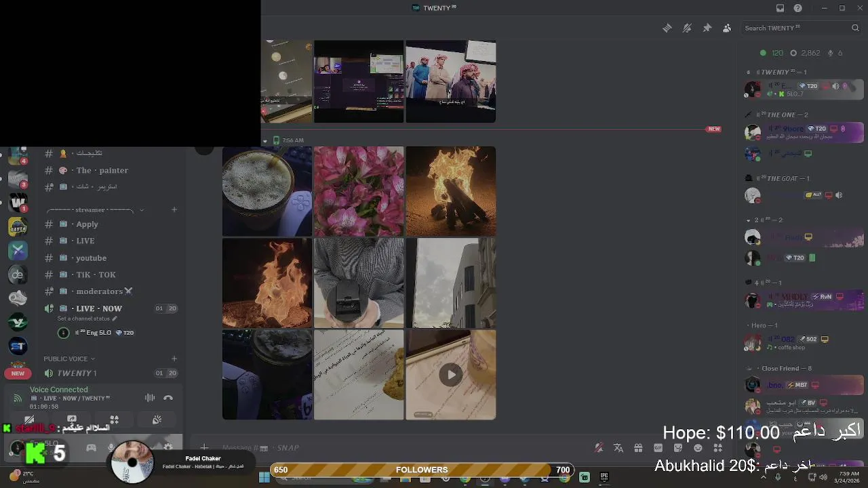This screenshot has width=868, height=488.
Task: Add channel to PUBLIC VOICE category
Action: coord(174,359)
